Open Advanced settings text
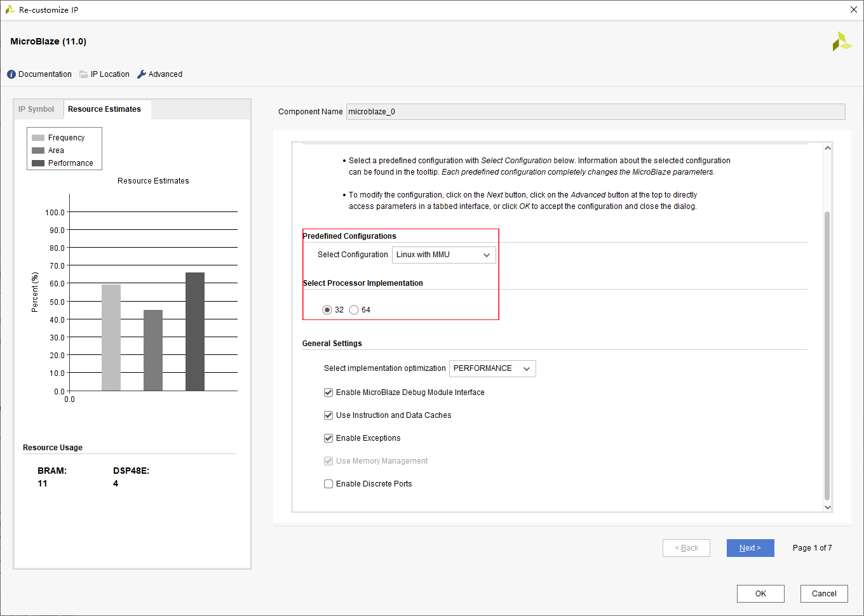The image size is (864, 616). (x=165, y=74)
